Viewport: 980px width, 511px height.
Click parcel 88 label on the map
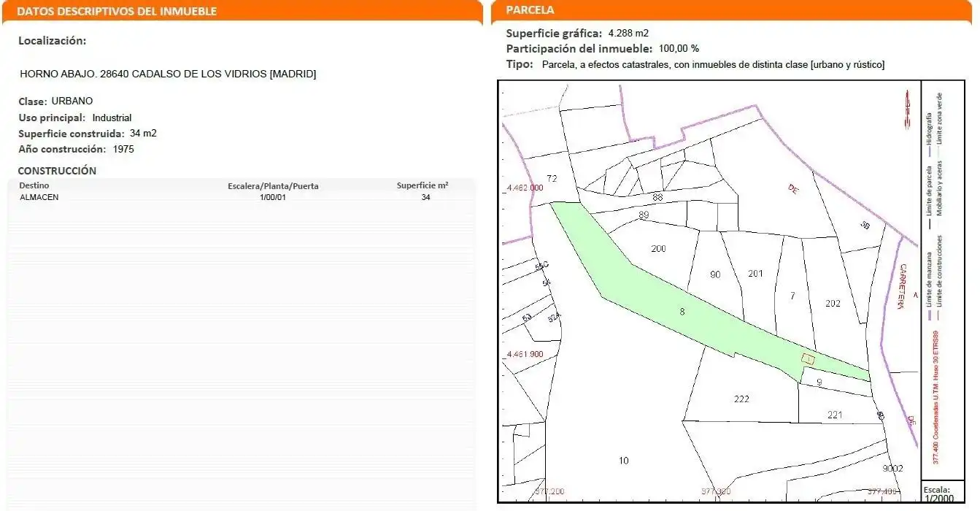(657, 198)
